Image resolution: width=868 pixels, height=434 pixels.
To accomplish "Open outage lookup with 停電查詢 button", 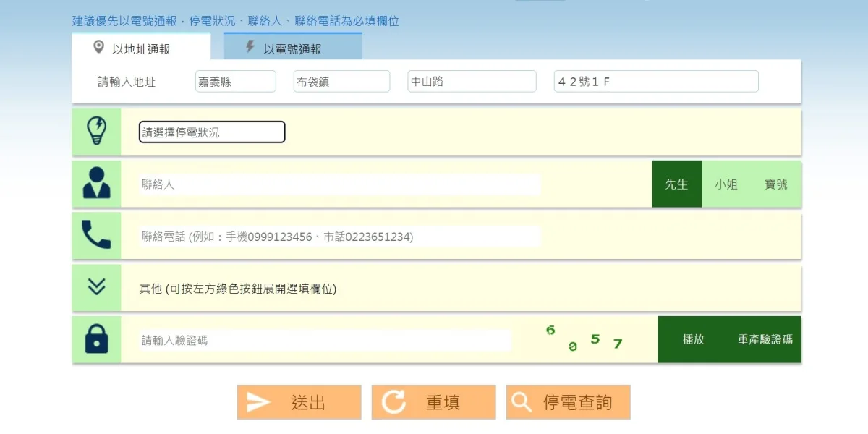I will 569,402.
